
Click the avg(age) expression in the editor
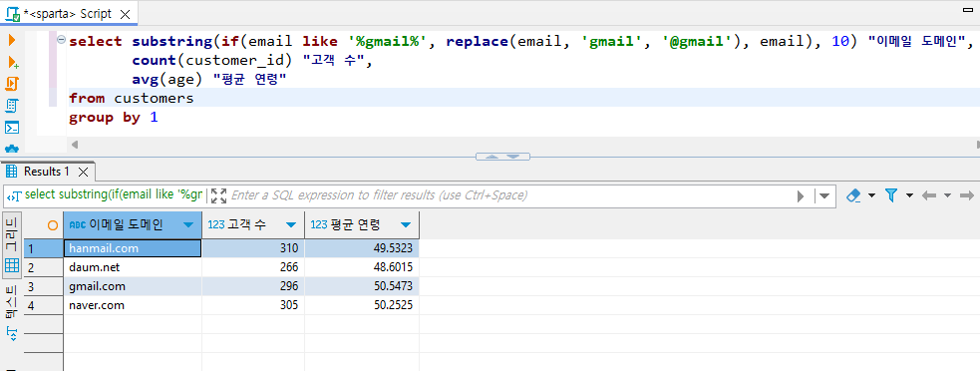pos(167,80)
